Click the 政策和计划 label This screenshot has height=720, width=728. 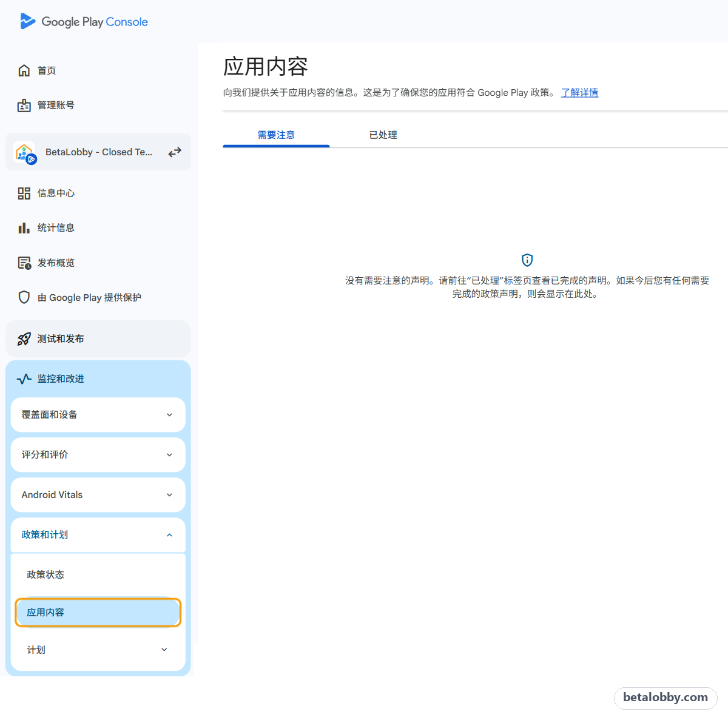pyautogui.click(x=45, y=535)
